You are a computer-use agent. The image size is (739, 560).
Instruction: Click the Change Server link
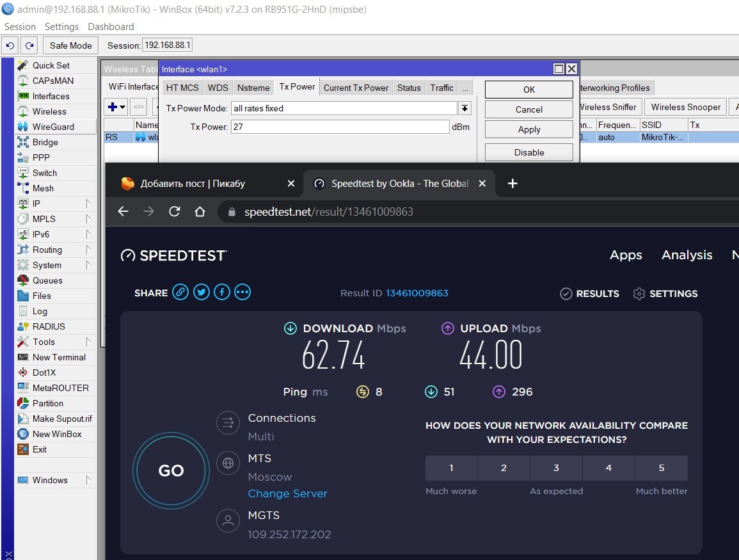(287, 493)
